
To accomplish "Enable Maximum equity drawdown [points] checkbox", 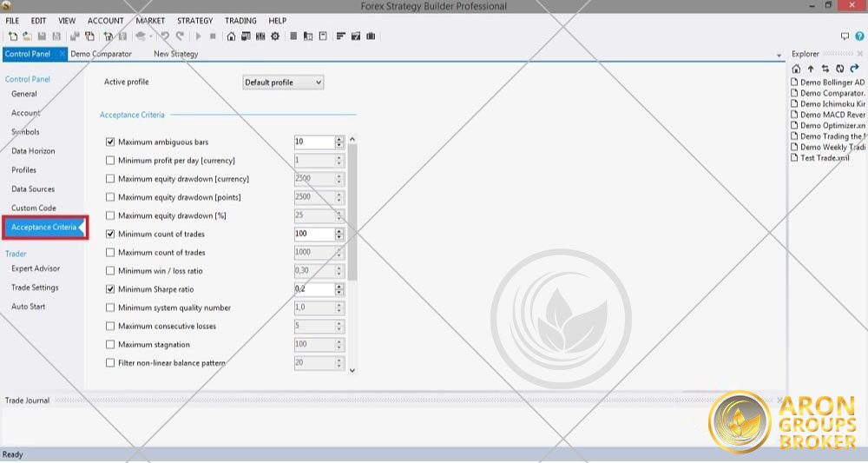I will pos(110,197).
